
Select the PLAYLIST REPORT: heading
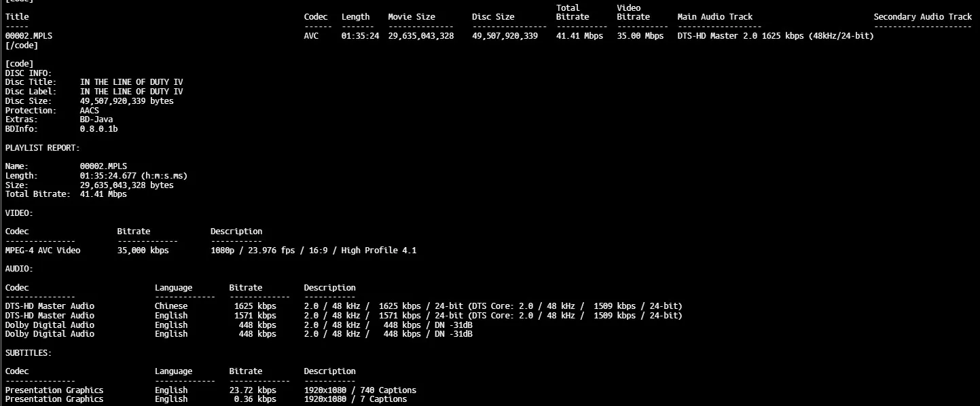coord(42,147)
